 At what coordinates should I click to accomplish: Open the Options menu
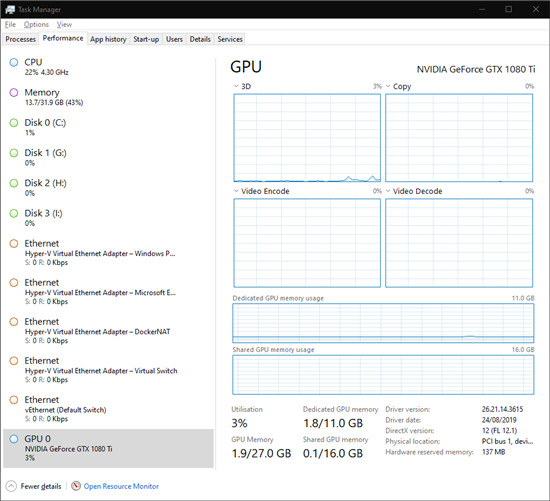tap(36, 25)
